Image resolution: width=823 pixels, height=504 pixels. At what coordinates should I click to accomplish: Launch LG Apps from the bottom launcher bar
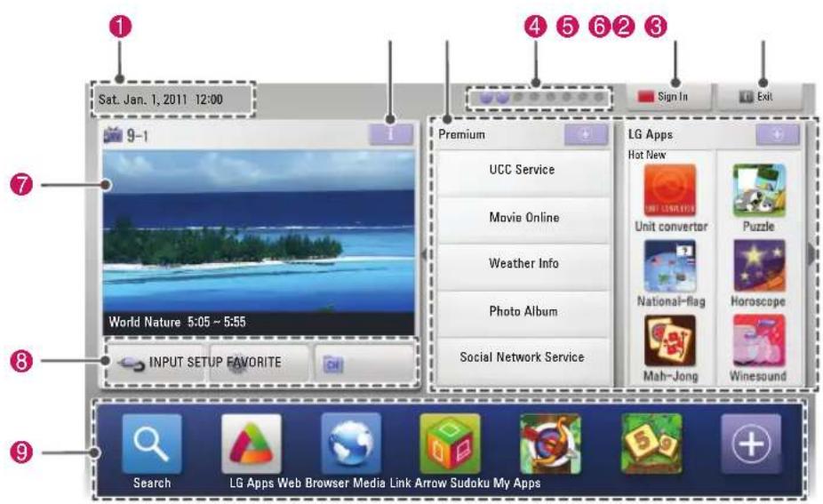coord(252,444)
